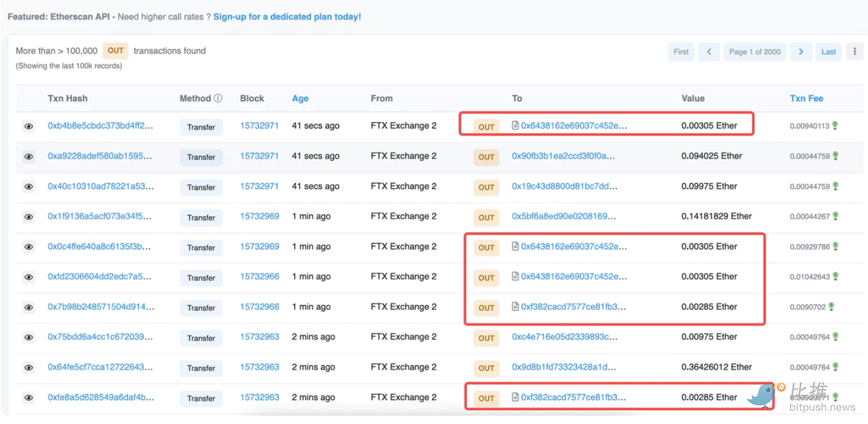
Task: Open transaction hash 0x75bdd6a4cc1c672039
Action: [100, 337]
